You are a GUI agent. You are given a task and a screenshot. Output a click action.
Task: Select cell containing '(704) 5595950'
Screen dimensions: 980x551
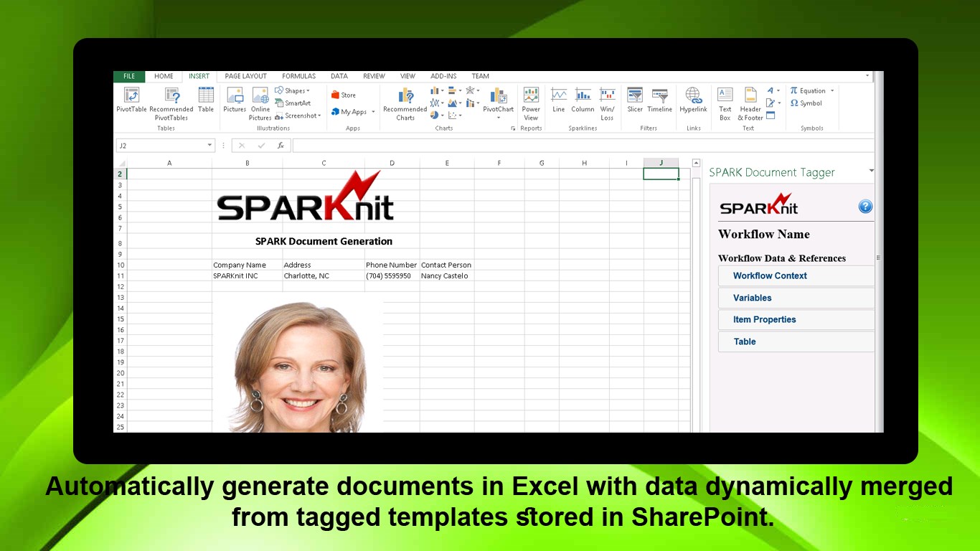[392, 275]
